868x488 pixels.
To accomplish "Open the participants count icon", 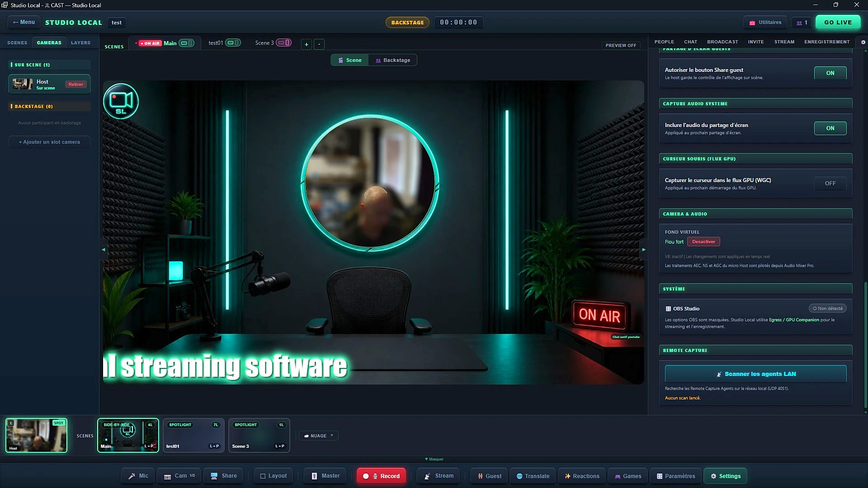I will point(802,23).
